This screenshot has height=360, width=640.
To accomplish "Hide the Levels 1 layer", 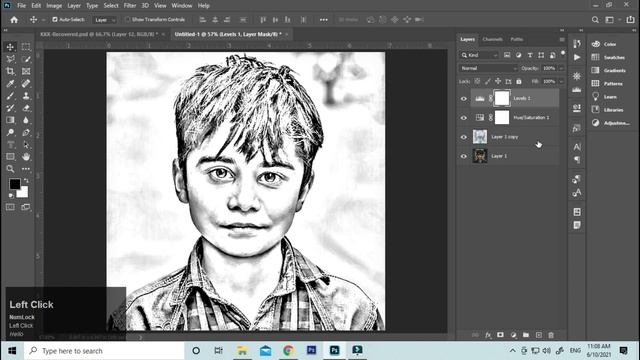I will click(464, 98).
